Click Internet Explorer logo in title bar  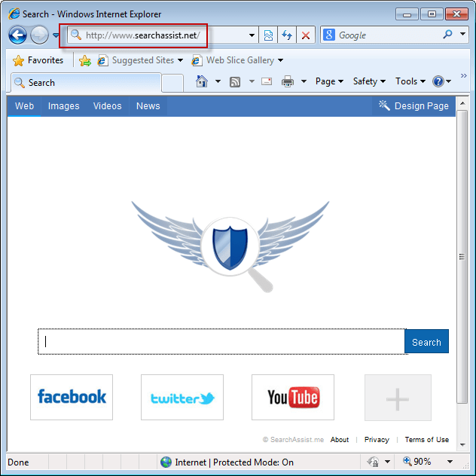click(x=14, y=14)
